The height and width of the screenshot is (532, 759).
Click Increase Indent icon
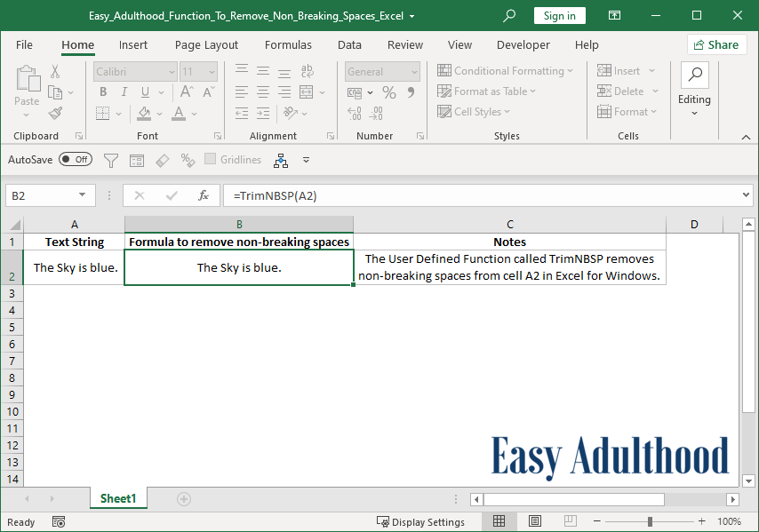coord(263,113)
